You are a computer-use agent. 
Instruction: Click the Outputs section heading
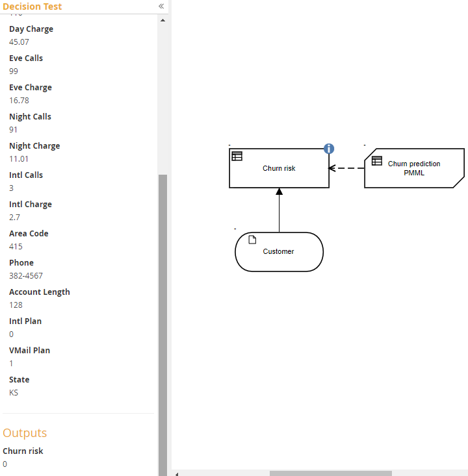click(x=25, y=433)
